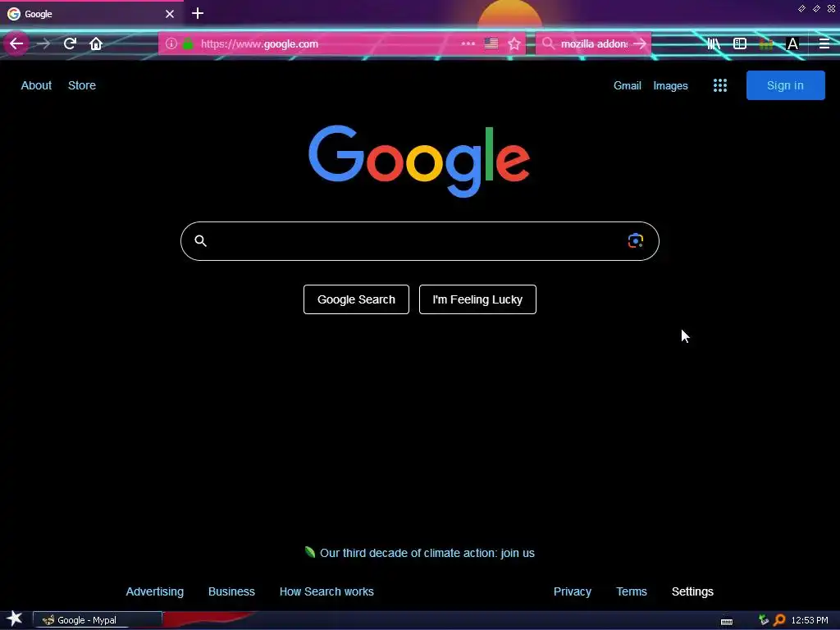Screen dimensions: 840x630
Task: Click the colored equalizer bars extension icon
Action: point(766,44)
